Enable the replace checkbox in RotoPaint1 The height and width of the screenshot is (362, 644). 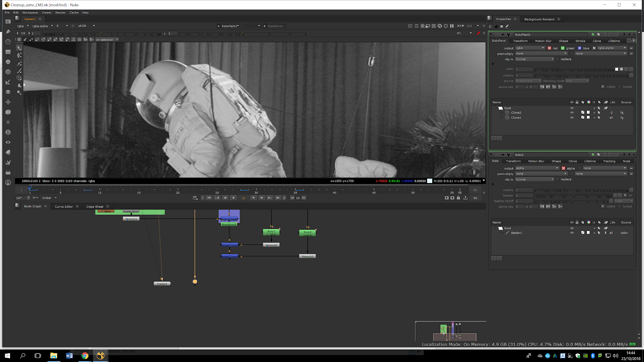pyautogui.click(x=557, y=59)
